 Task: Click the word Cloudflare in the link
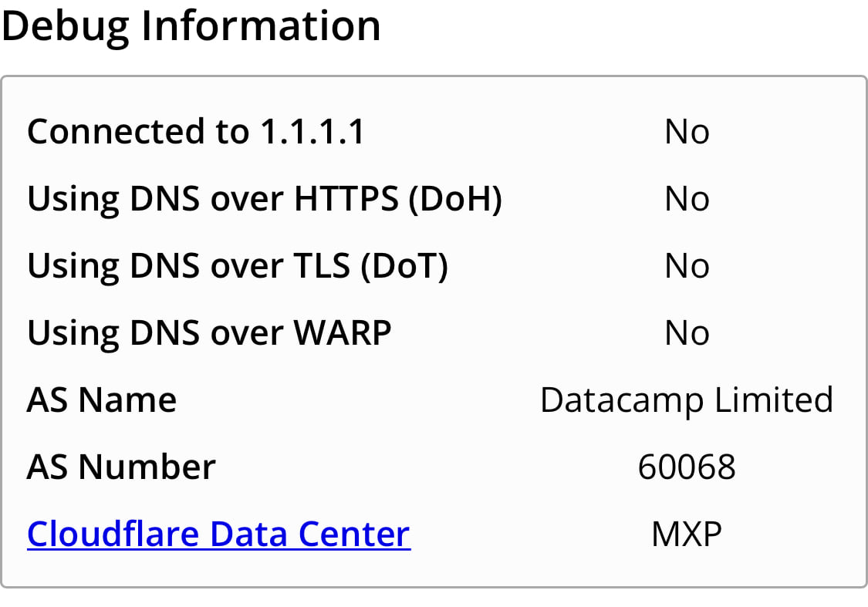pos(113,534)
